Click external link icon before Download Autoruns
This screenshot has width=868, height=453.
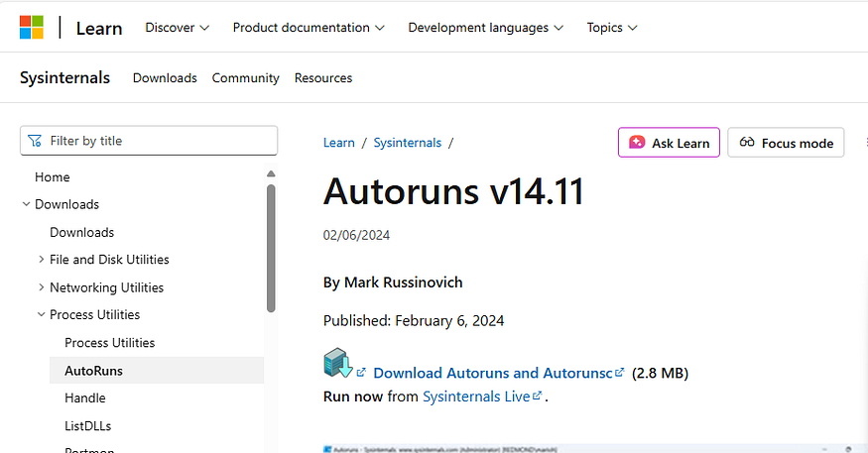(x=361, y=373)
